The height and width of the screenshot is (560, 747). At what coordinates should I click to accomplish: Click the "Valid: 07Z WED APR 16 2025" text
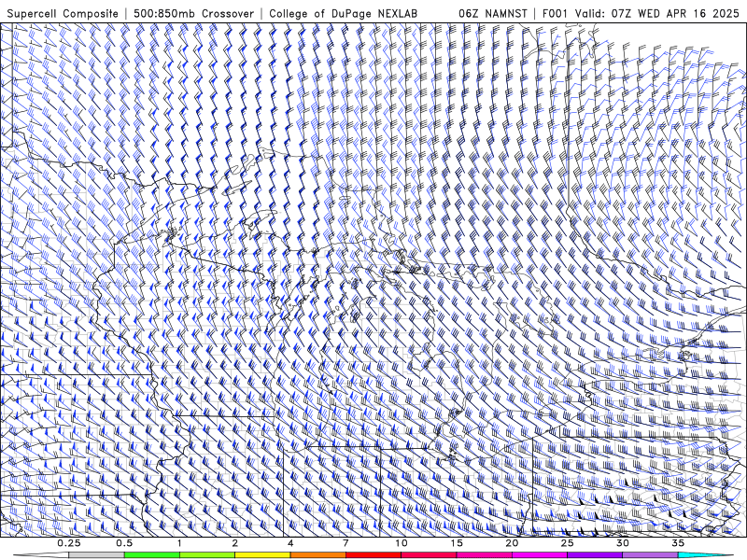click(657, 13)
